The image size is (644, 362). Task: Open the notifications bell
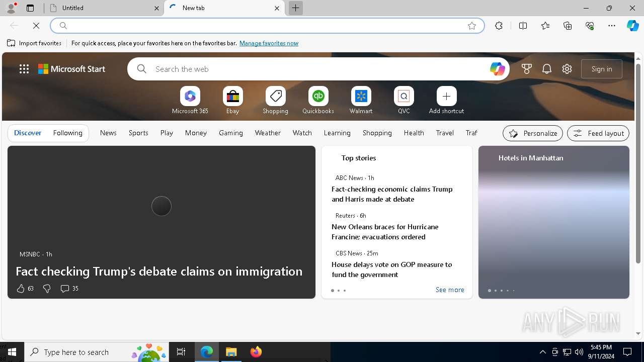(x=547, y=69)
